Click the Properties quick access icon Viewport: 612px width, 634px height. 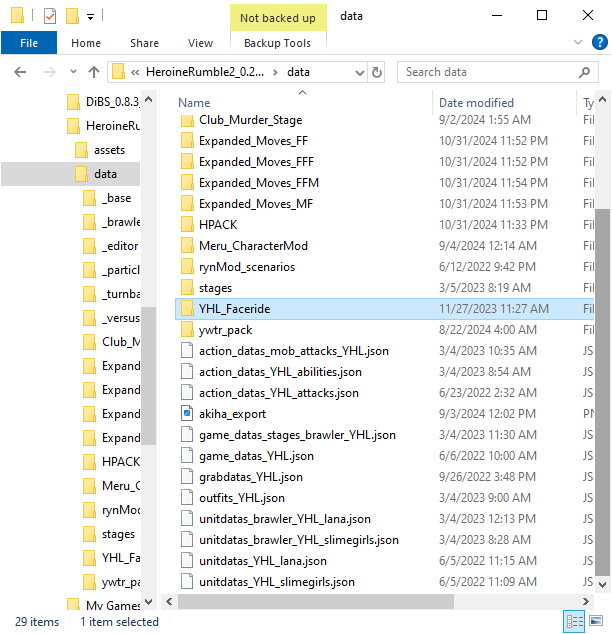(50, 16)
